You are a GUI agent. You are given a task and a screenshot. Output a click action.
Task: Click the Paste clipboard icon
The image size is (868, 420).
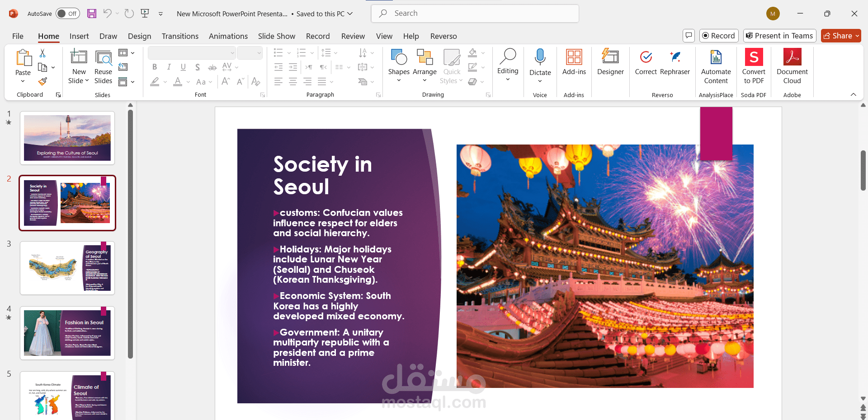pyautogui.click(x=23, y=58)
